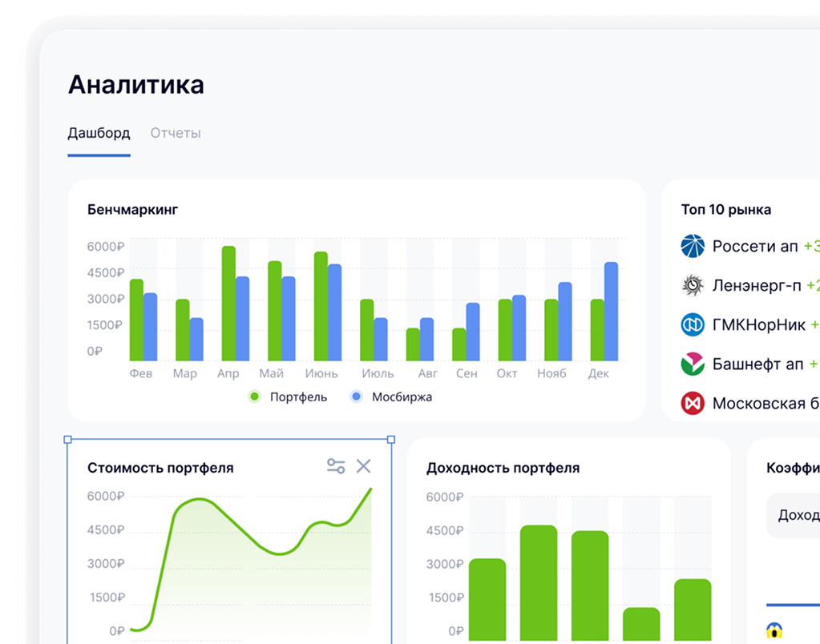Viewport: 820px width, 644px height.
Task: Click the green Апр bar in Бенчмаркинг
Action: (228, 304)
